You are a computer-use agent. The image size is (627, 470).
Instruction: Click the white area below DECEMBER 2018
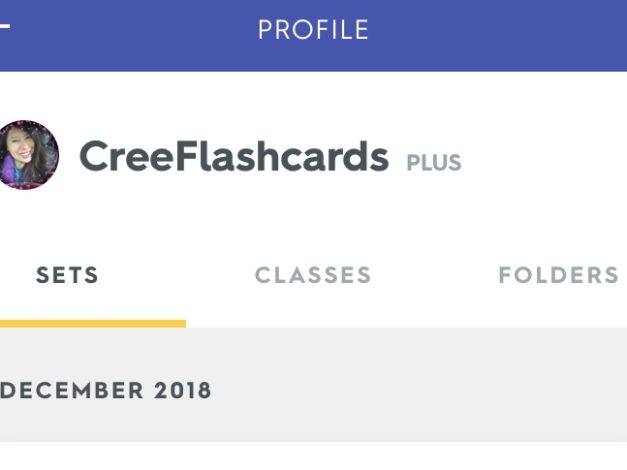pos(313,456)
